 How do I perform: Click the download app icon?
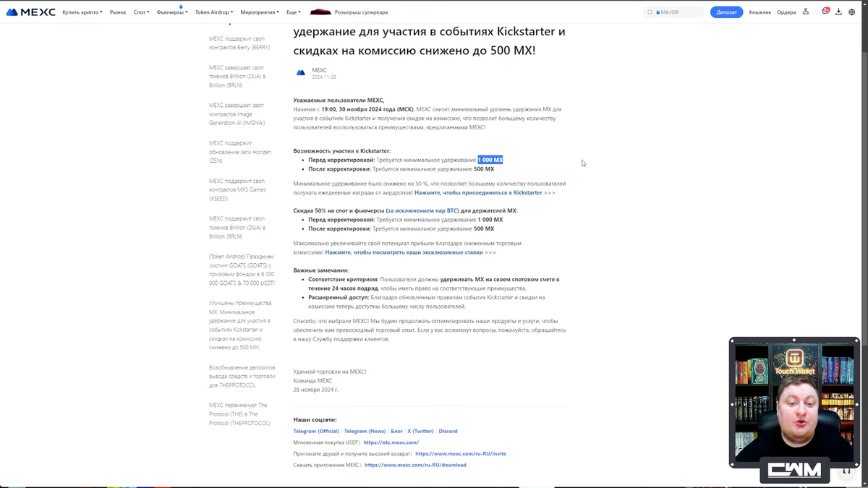(x=838, y=12)
